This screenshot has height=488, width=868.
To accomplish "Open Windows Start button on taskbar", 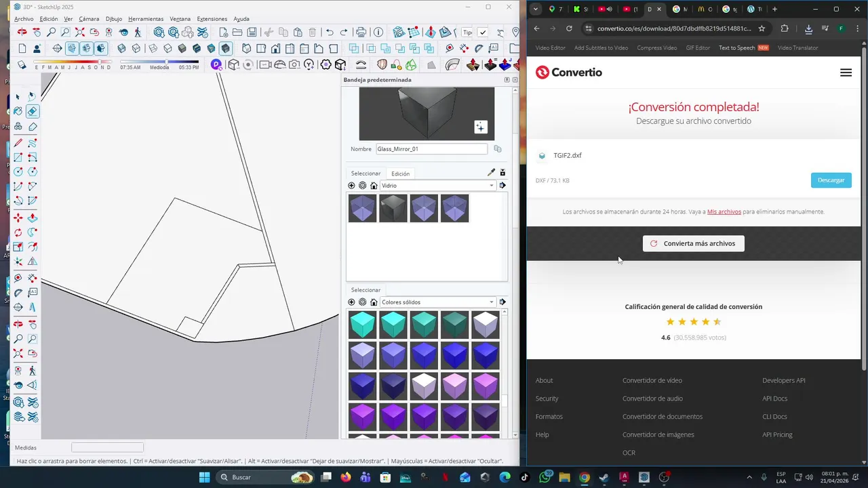I will pyautogui.click(x=204, y=477).
